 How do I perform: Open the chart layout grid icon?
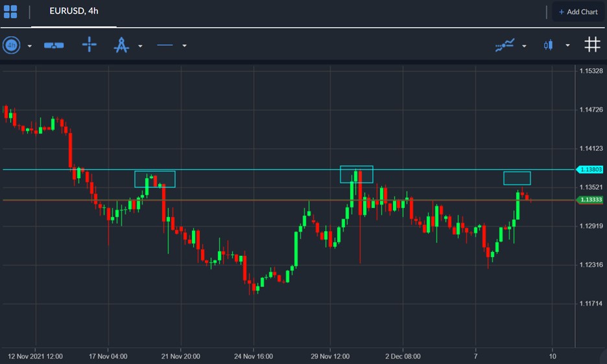tap(10, 12)
